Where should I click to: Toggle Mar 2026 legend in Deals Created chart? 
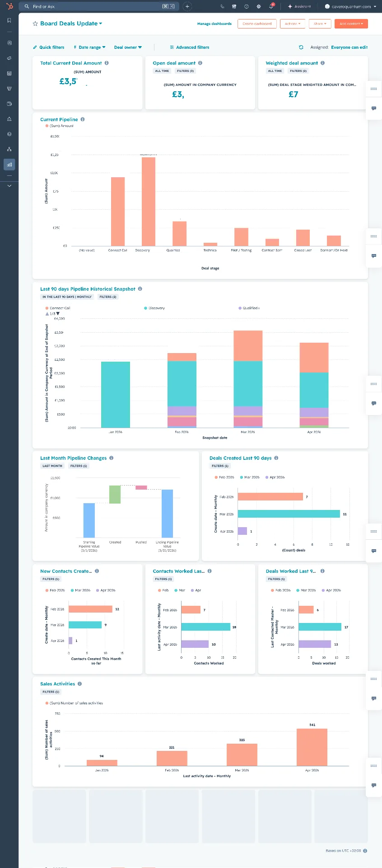point(250,477)
